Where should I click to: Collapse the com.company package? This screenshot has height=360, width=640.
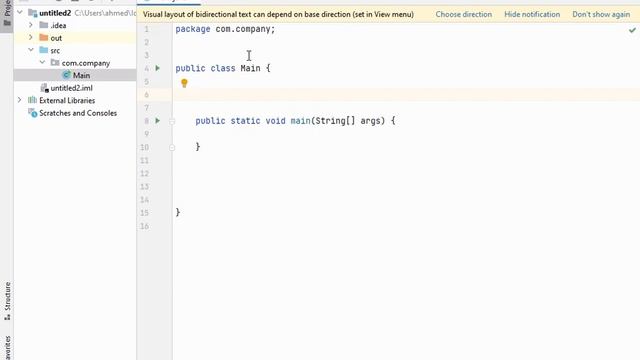click(x=42, y=62)
